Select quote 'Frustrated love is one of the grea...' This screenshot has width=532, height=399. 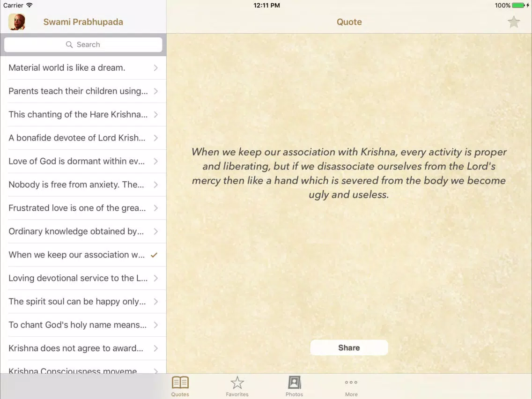click(83, 208)
